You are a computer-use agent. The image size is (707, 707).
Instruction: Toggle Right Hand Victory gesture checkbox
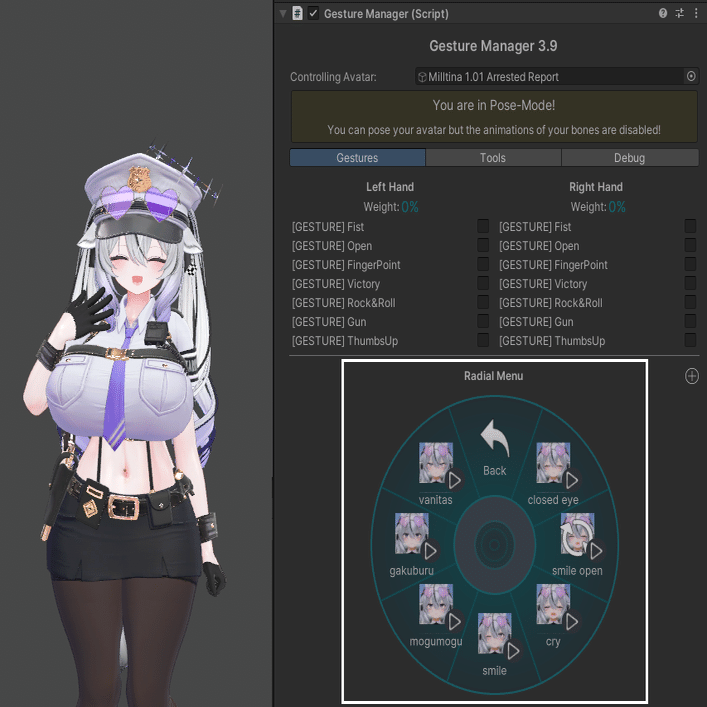click(x=690, y=283)
